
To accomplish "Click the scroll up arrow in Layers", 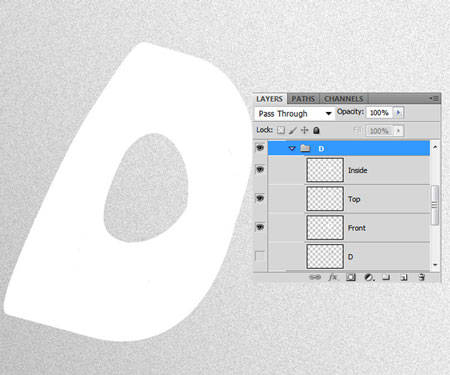I will coord(435,147).
